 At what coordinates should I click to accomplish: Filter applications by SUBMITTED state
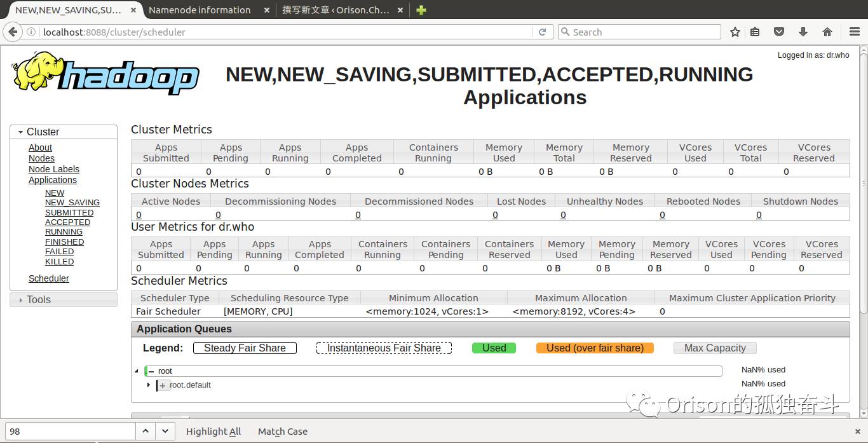(69, 213)
